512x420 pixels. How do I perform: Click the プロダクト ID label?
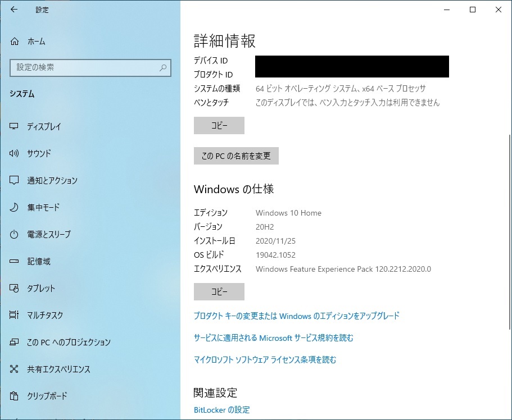213,75
